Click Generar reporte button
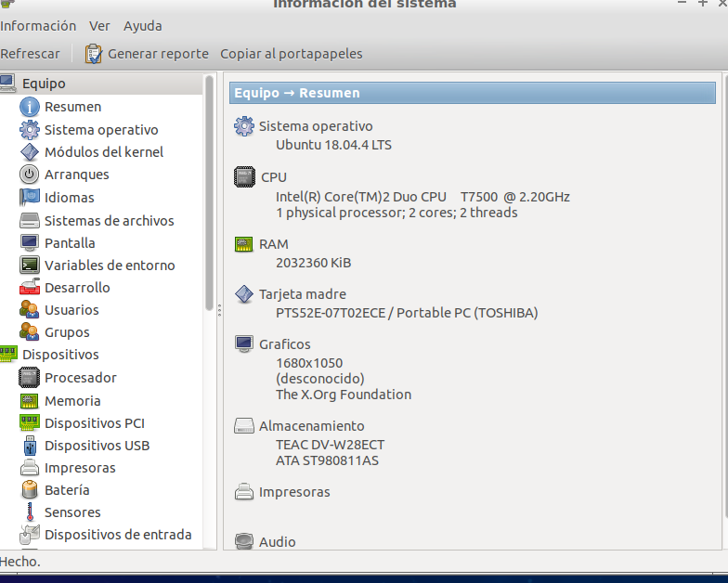 click(147, 54)
